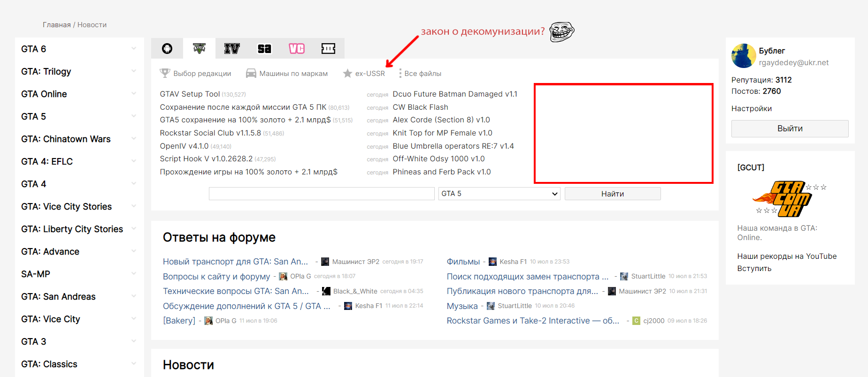868x377 pixels.
Task: Select the GTA V logo tab
Action: [200, 49]
